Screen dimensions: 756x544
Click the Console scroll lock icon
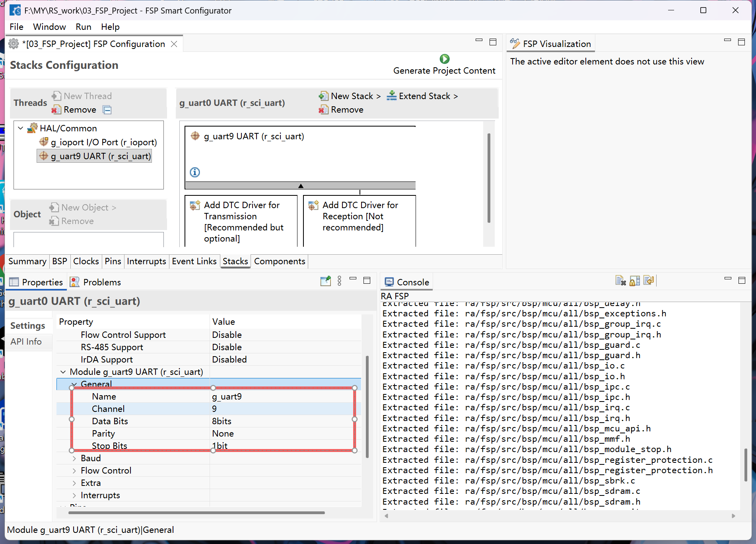(x=635, y=281)
